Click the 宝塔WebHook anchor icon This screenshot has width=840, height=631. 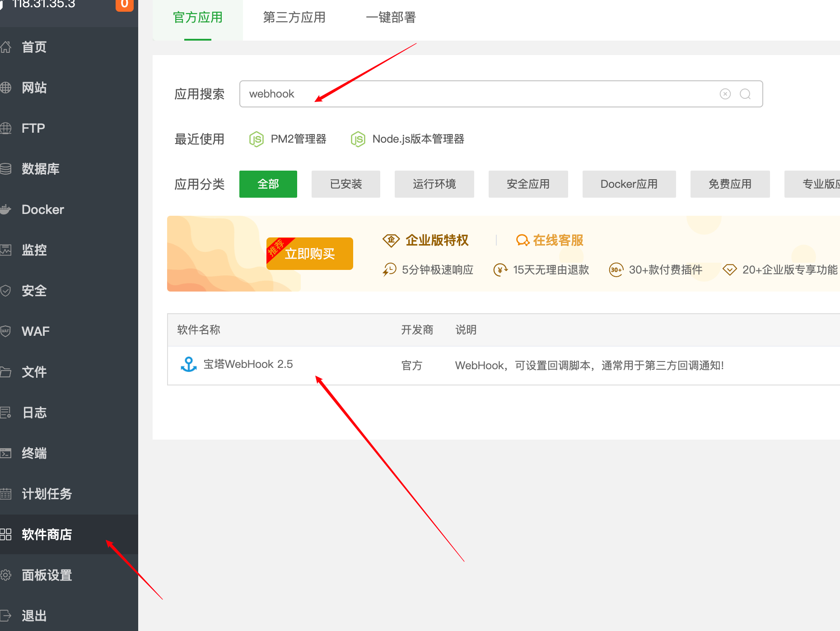(188, 364)
